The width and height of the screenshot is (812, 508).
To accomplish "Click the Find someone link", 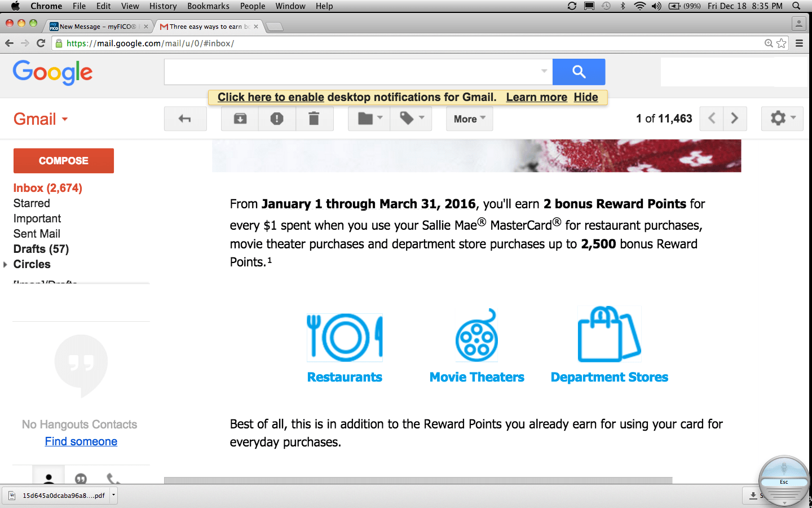I will pyautogui.click(x=81, y=441).
